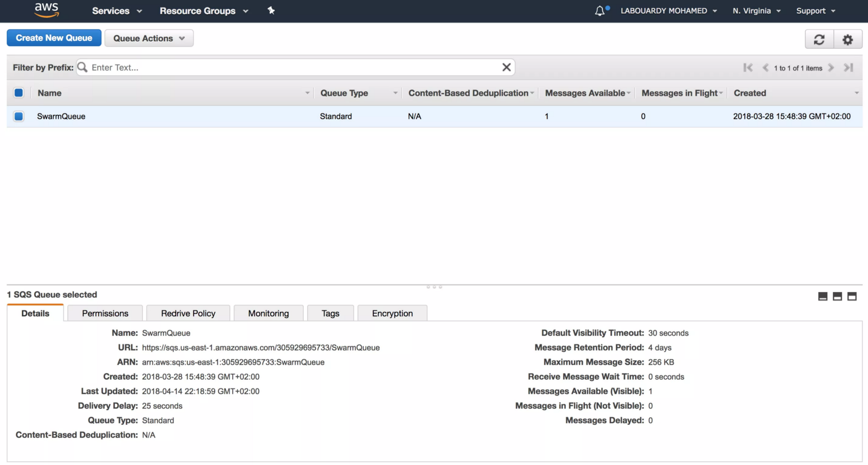Click the Maximum Message Size 256 KB value
This screenshot has height=465, width=868.
661,362
